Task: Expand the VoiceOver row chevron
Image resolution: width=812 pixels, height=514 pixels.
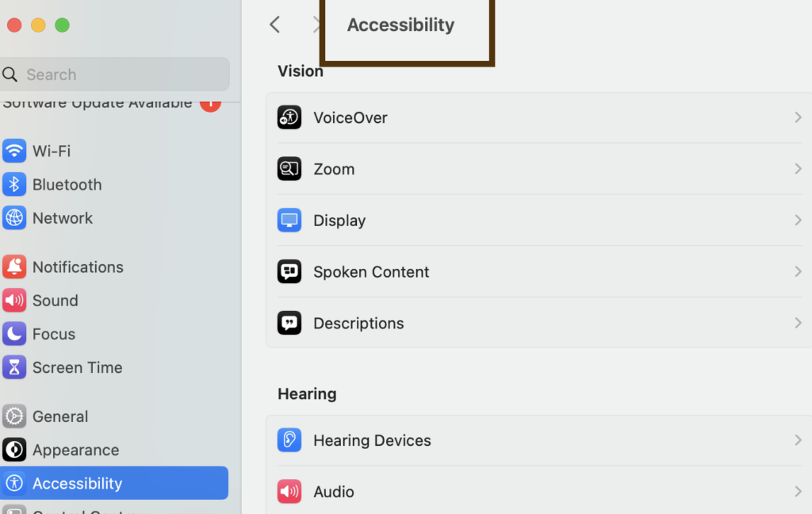Action: (x=798, y=117)
